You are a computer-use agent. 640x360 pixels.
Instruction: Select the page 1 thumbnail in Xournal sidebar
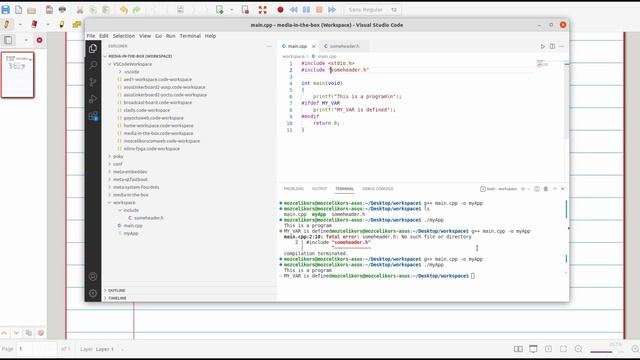18,75
